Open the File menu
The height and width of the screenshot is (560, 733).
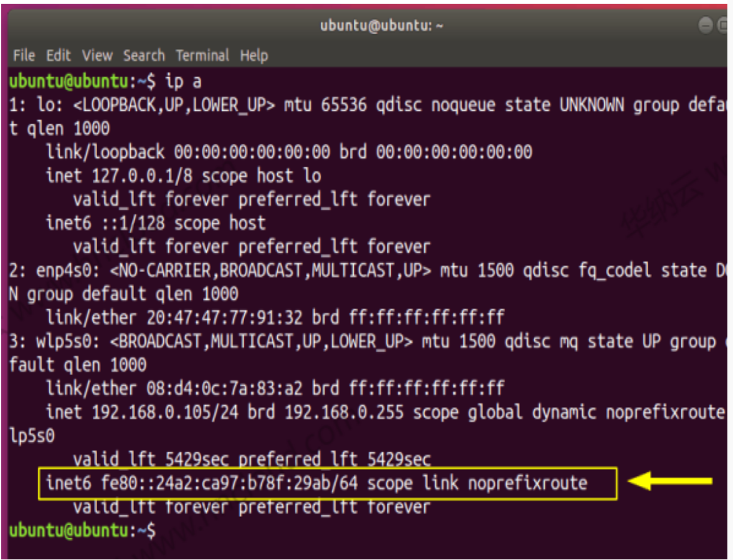[24, 55]
